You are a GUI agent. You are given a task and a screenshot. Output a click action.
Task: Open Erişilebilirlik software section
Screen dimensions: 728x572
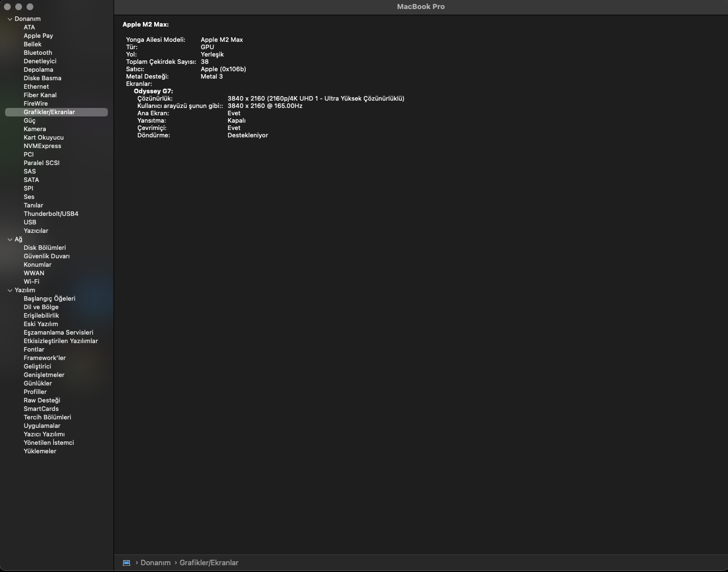click(41, 315)
